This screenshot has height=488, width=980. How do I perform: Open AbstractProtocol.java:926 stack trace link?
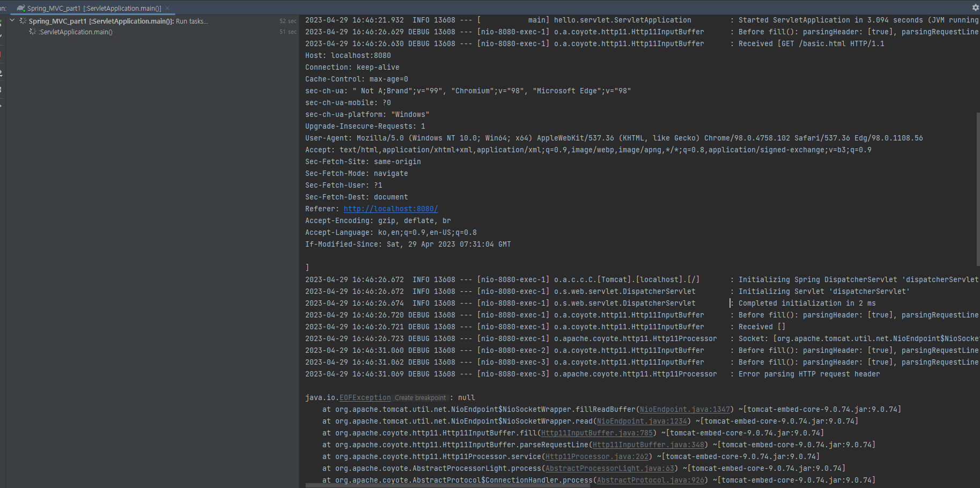650,480
